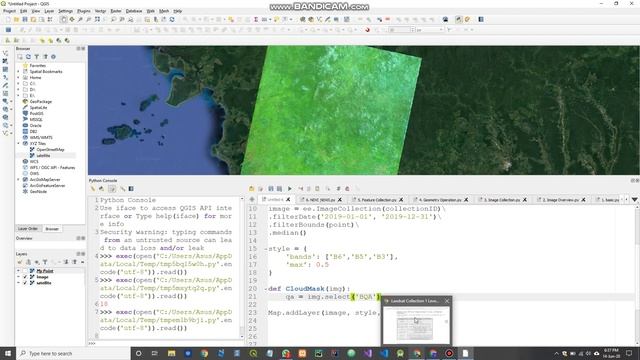Open an existing project folder icon

pyautogui.click(x=16, y=19)
